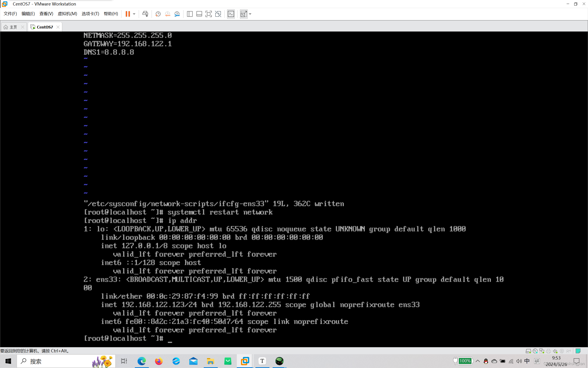Open Internet Explorer from the taskbar
The width and height of the screenshot is (588, 368).
point(176,361)
